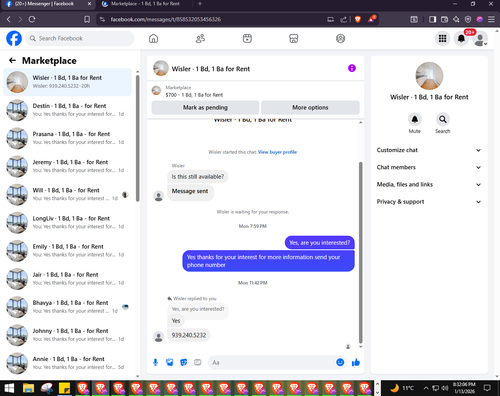Click the Facebook logo
The height and width of the screenshot is (396, 500).
click(14, 38)
